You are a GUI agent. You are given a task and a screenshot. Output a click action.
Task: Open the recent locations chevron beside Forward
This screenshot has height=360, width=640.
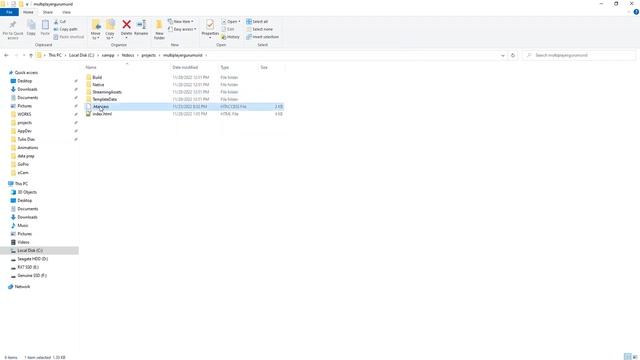24,55
